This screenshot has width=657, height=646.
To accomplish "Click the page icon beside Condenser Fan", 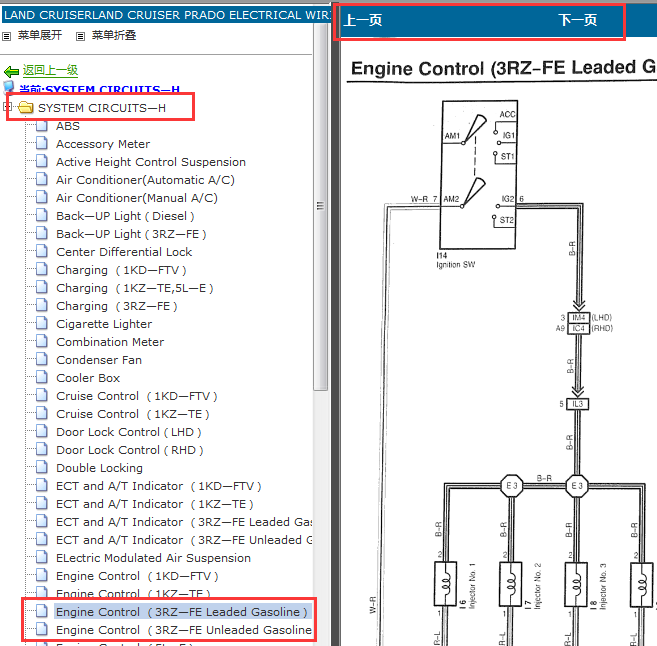I will (x=41, y=359).
